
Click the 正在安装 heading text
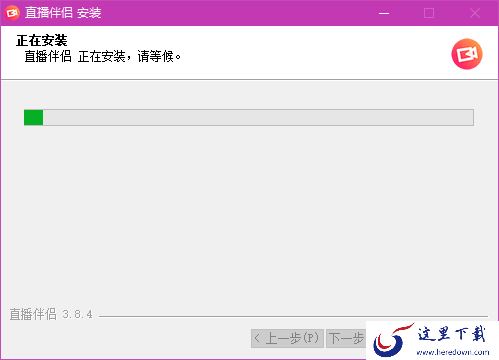[x=42, y=41]
